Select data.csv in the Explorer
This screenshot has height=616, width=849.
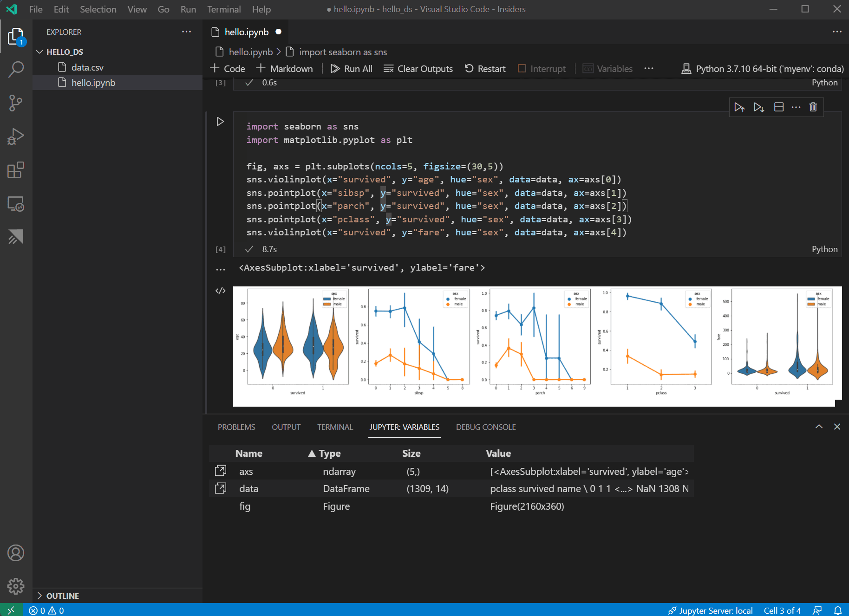pos(86,67)
